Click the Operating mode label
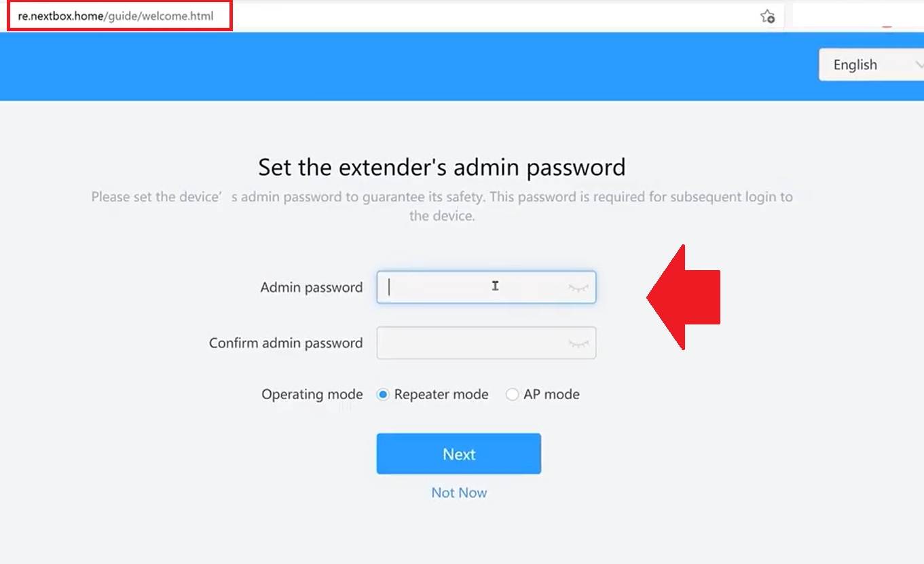The width and height of the screenshot is (924, 564). 312,395
